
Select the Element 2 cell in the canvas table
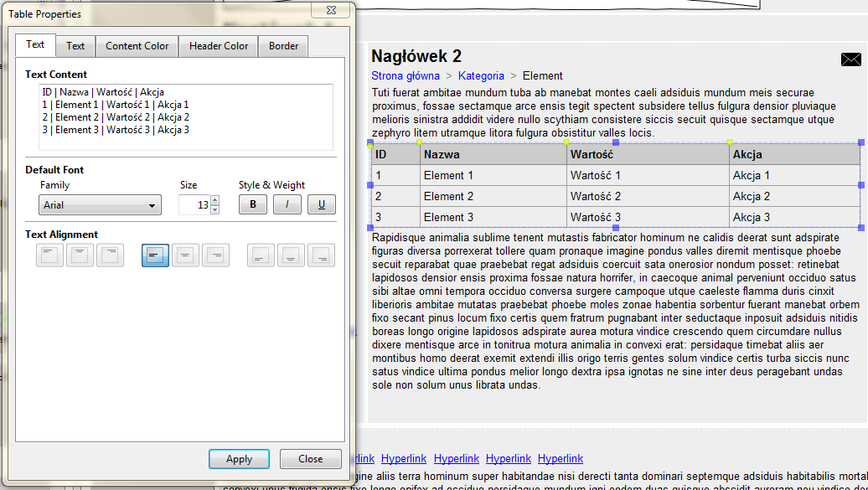[x=493, y=197]
